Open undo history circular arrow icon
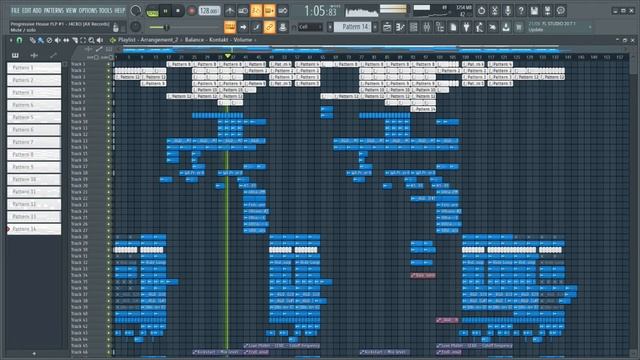This screenshot has height=360, width=640. point(482,11)
